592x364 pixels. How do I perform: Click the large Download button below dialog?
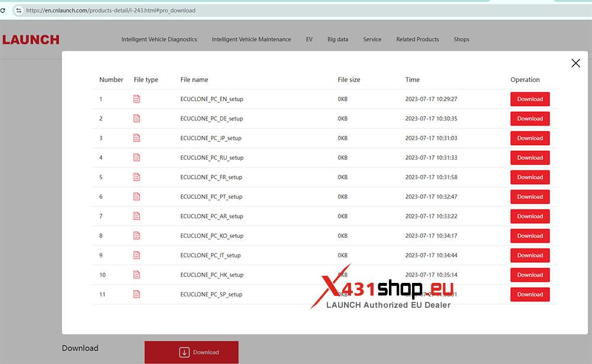(191, 352)
